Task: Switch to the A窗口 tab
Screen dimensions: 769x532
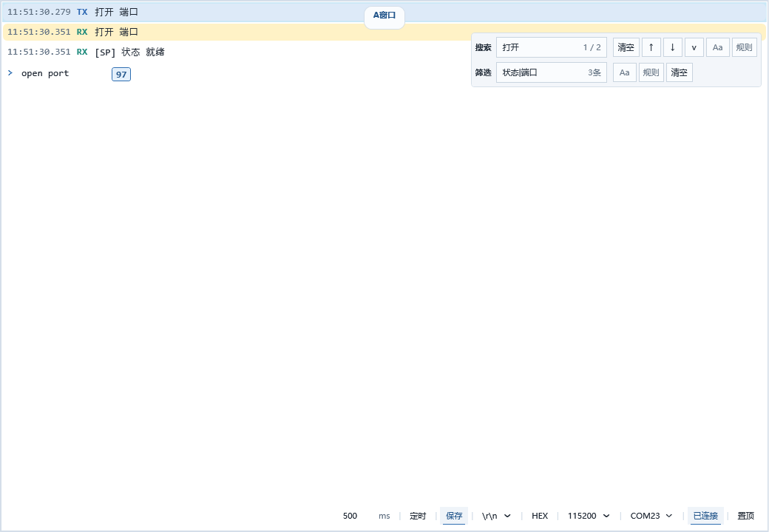Action: pos(384,16)
